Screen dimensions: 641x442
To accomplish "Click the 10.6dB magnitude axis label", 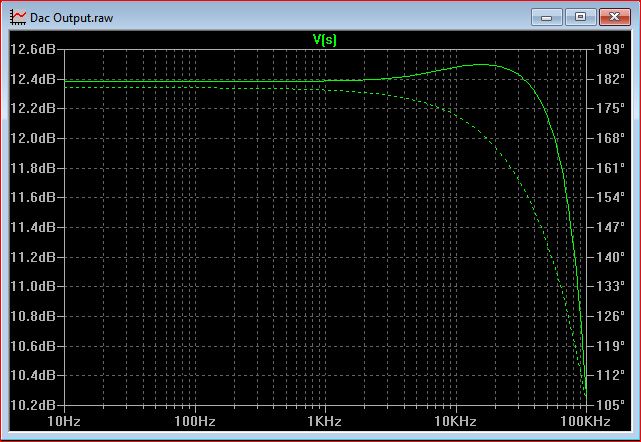I will point(33,346).
